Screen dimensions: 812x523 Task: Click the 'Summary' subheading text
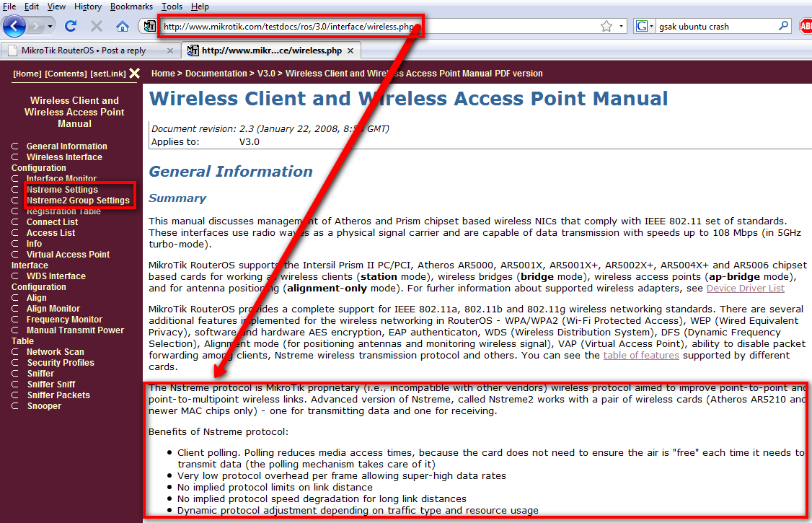(x=177, y=198)
